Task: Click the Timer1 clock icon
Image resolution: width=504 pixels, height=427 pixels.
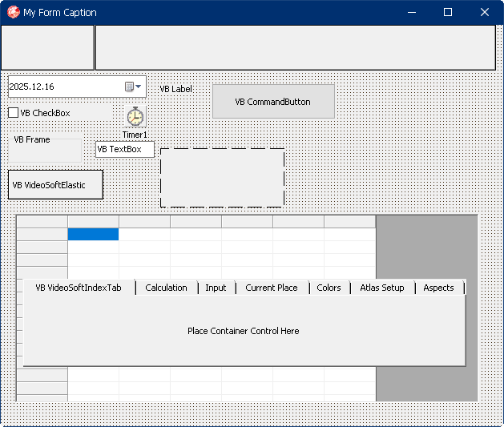Action: pyautogui.click(x=135, y=116)
